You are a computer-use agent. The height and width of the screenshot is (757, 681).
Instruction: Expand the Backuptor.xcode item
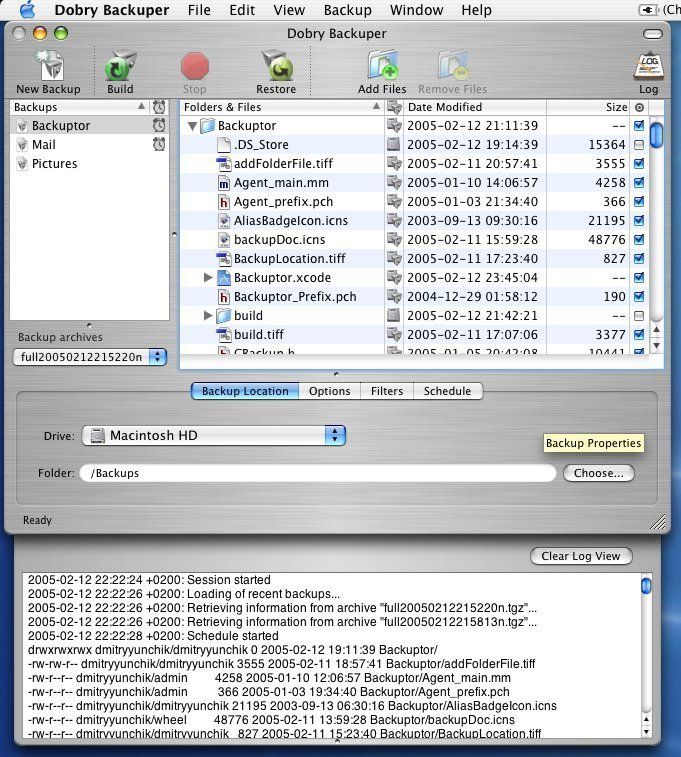[x=208, y=278]
